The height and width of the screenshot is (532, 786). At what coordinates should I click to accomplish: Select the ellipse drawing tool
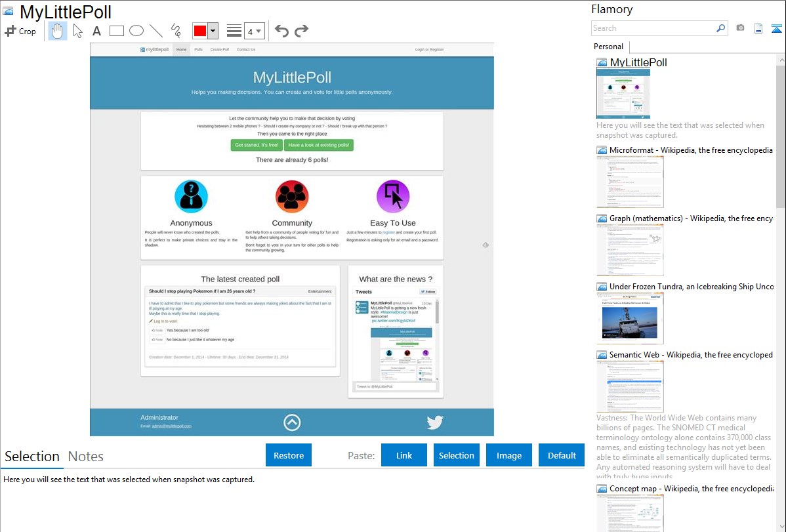coord(136,31)
